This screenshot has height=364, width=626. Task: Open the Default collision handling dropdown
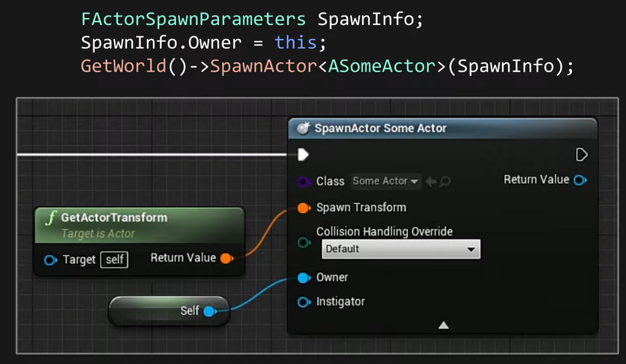pyautogui.click(x=401, y=249)
